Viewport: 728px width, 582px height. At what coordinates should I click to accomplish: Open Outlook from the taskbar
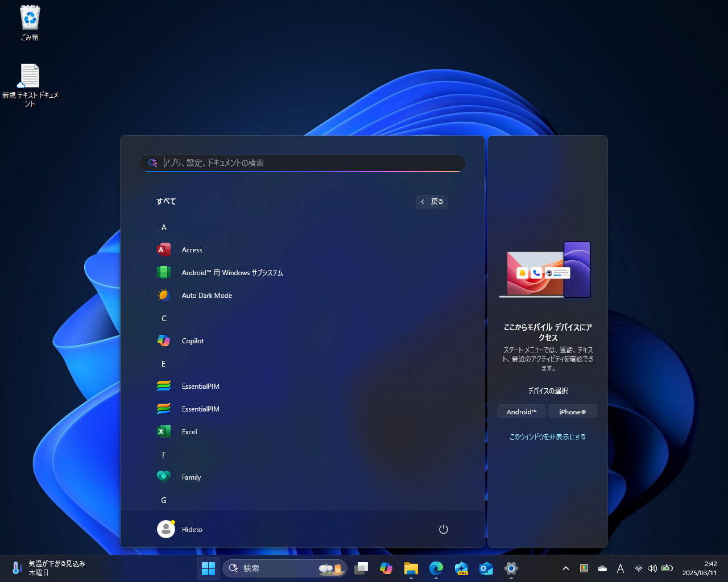pyautogui.click(x=486, y=568)
